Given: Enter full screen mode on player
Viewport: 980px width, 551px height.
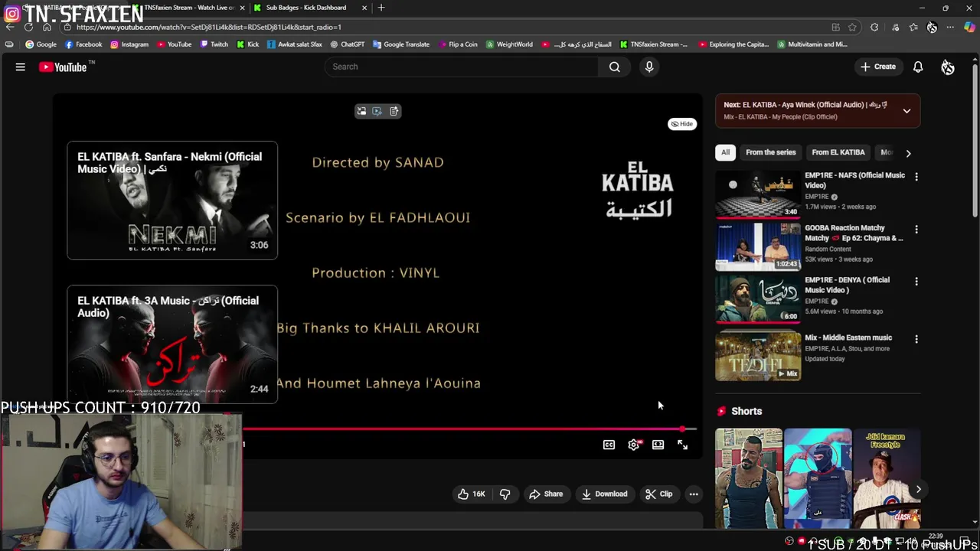Looking at the screenshot, I should tap(682, 445).
